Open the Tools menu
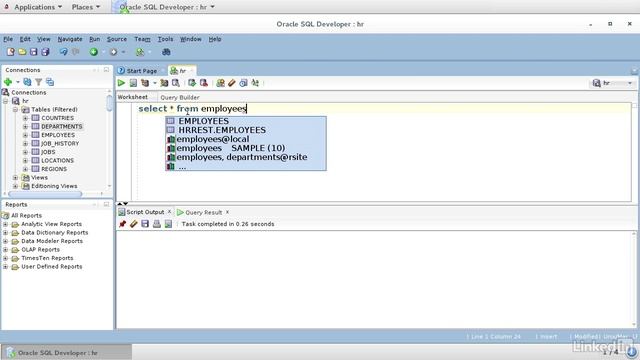Screen dimensions: 640x360 (x=165, y=39)
